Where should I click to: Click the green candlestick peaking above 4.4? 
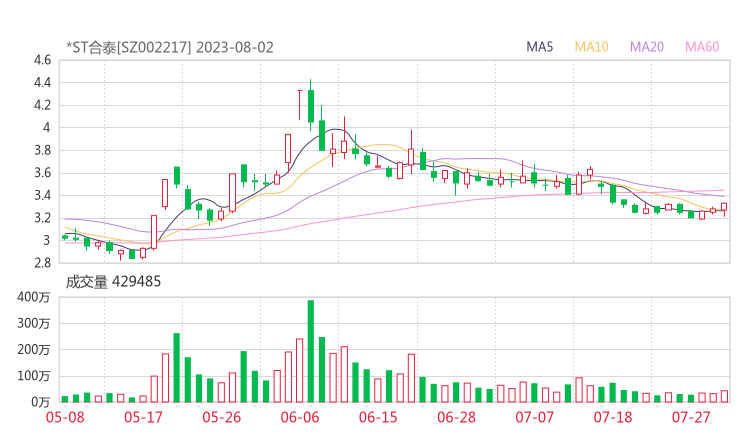(311, 106)
